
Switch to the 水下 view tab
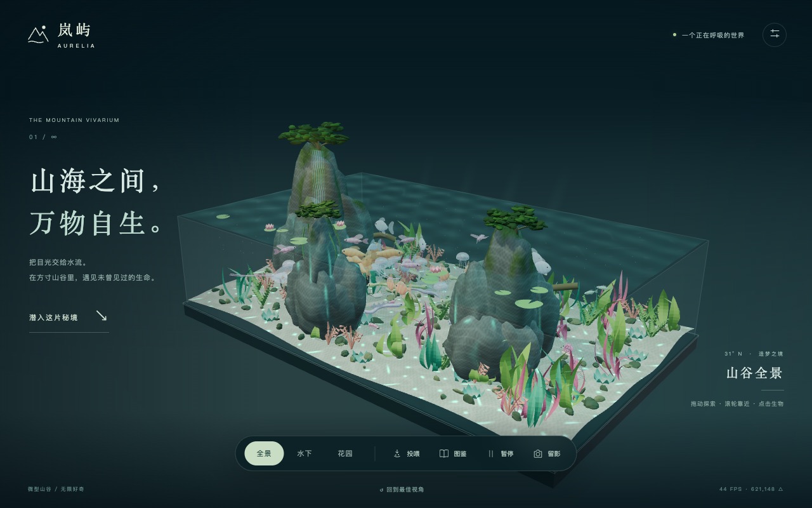304,453
